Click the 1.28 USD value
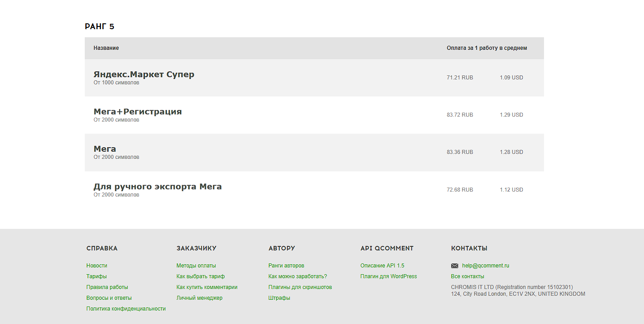The image size is (644, 324). pyautogui.click(x=511, y=152)
